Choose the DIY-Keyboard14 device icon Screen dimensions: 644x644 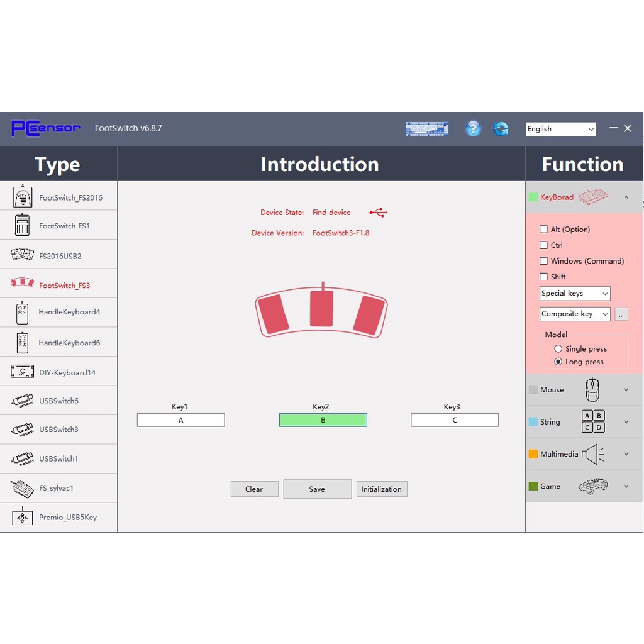pos(23,372)
